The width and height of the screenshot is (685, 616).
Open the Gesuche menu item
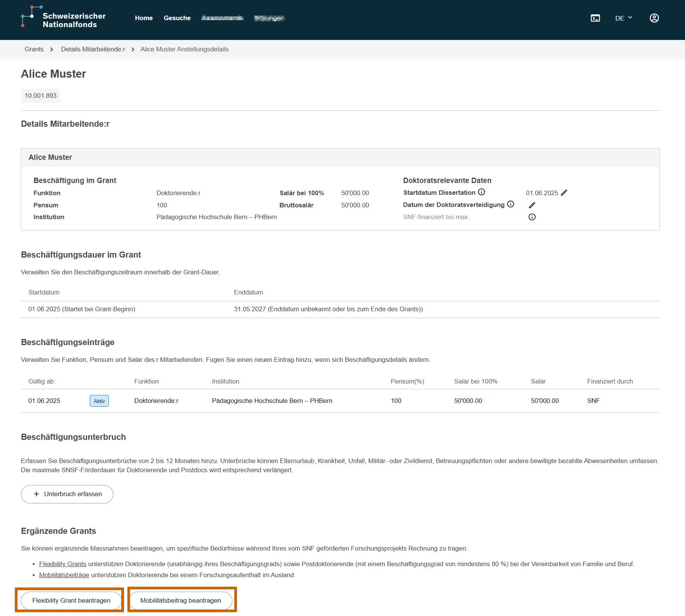tap(177, 18)
